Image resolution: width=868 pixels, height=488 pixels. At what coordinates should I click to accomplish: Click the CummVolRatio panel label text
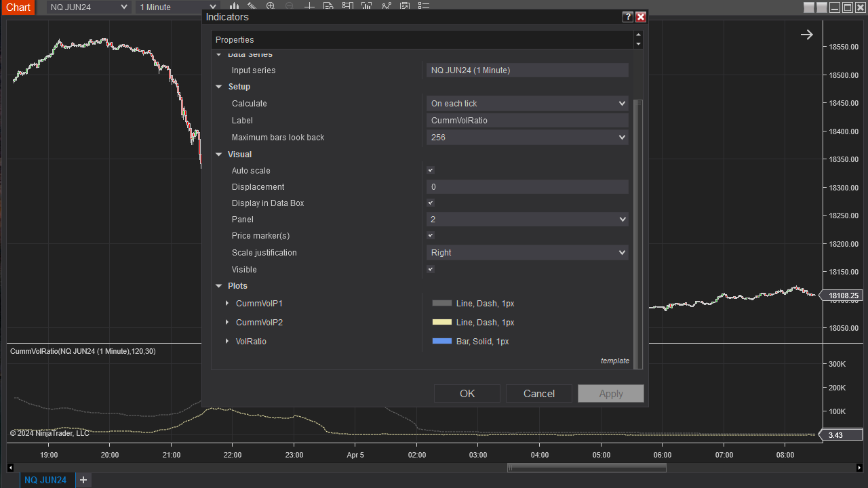pyautogui.click(x=83, y=351)
